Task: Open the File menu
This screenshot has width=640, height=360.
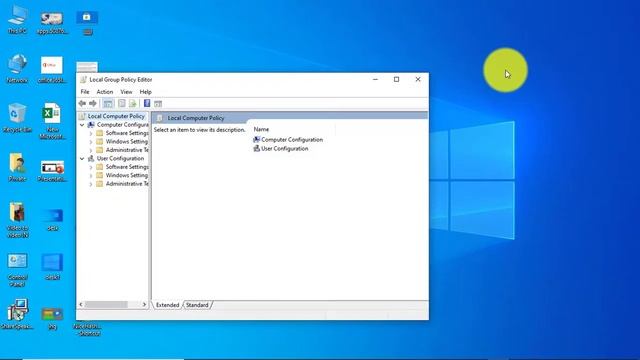Action: pos(85,92)
